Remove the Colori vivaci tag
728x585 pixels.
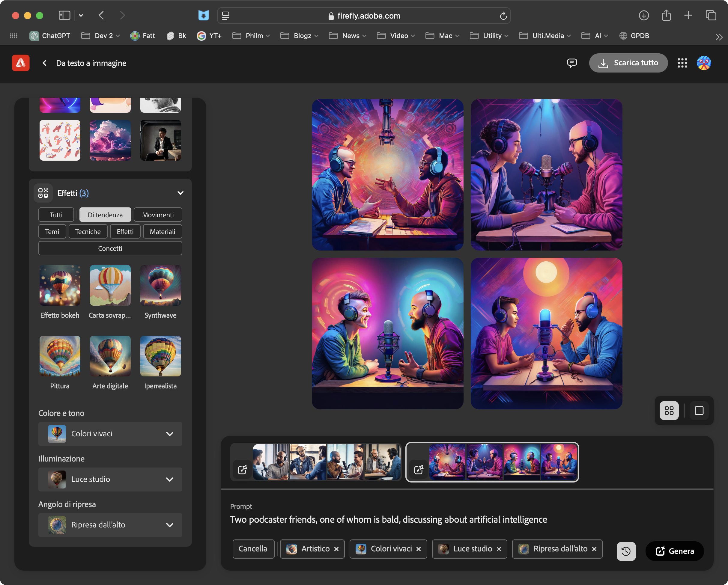(x=419, y=549)
